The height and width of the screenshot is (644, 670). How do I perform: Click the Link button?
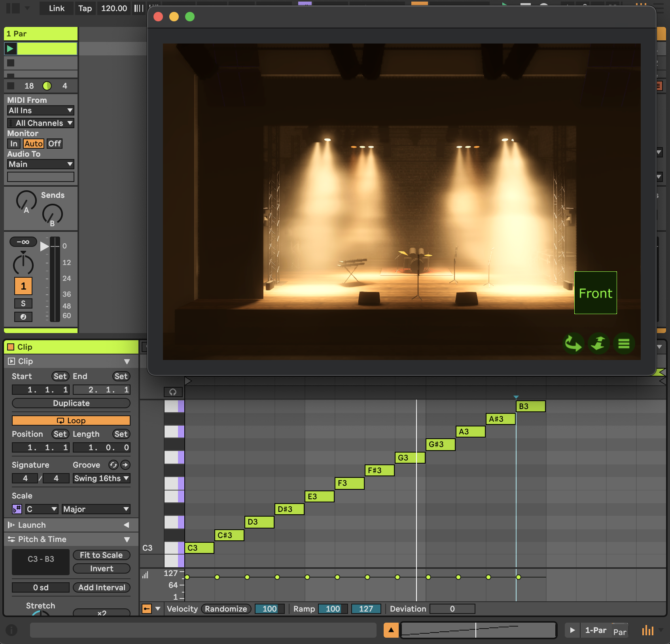click(57, 8)
